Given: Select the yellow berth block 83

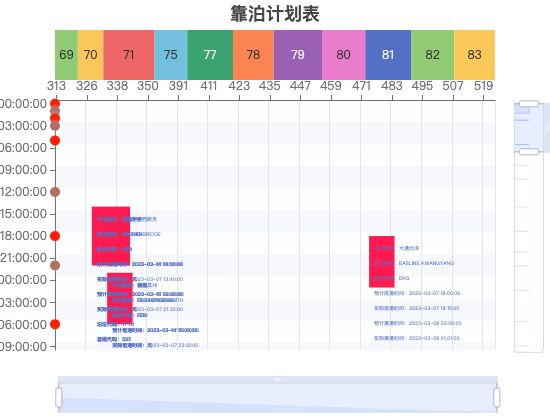Looking at the screenshot, I should [475, 55].
